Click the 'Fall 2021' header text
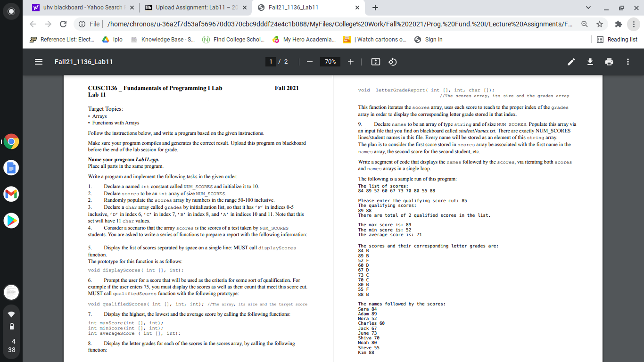This screenshot has height=362, width=644. pyautogui.click(x=287, y=88)
